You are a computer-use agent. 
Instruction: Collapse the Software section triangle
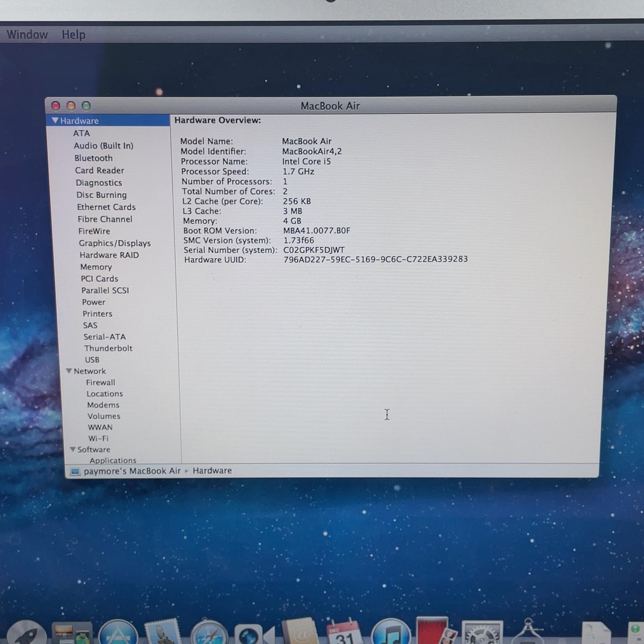[x=72, y=449]
